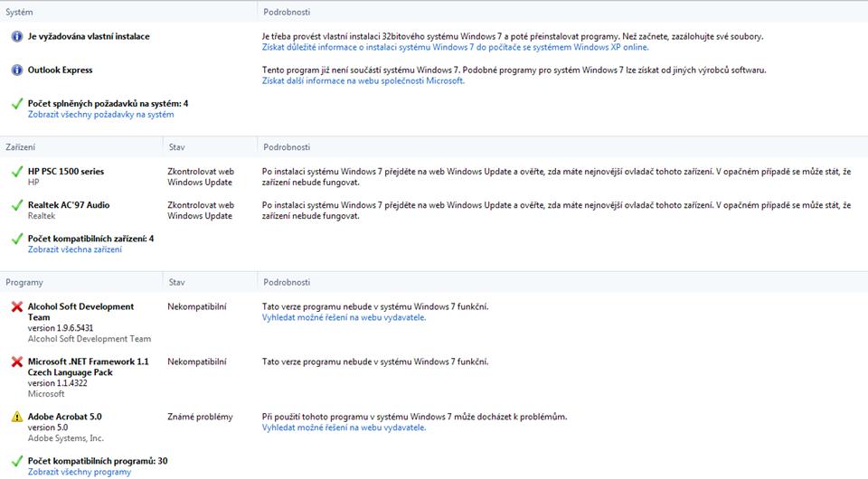Select the HP PSC 1500 series device name
This screenshot has height=479, width=868.
(x=66, y=172)
